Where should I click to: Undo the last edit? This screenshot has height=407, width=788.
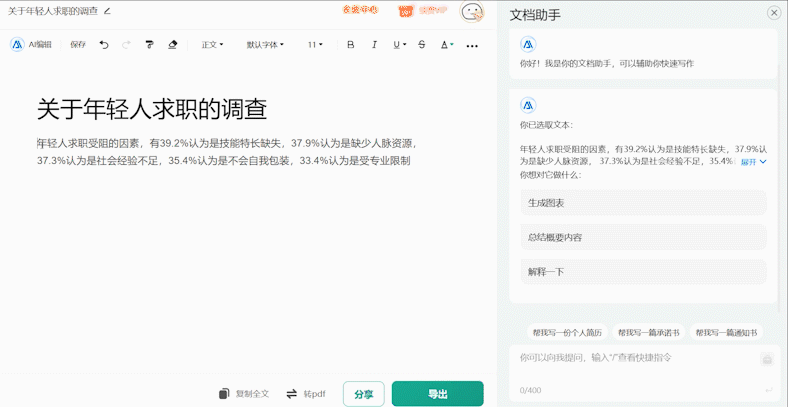tap(104, 45)
